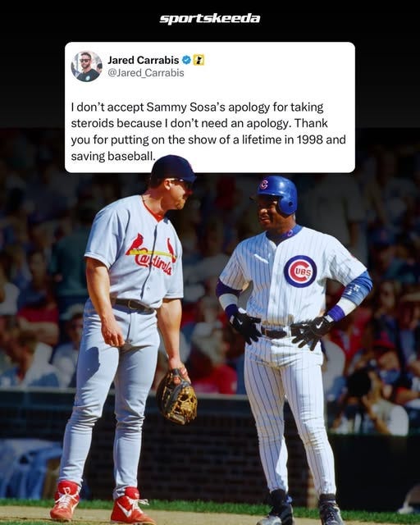Click the black belt on gray uniform
Screen dimensions: 420x525
[134, 304]
